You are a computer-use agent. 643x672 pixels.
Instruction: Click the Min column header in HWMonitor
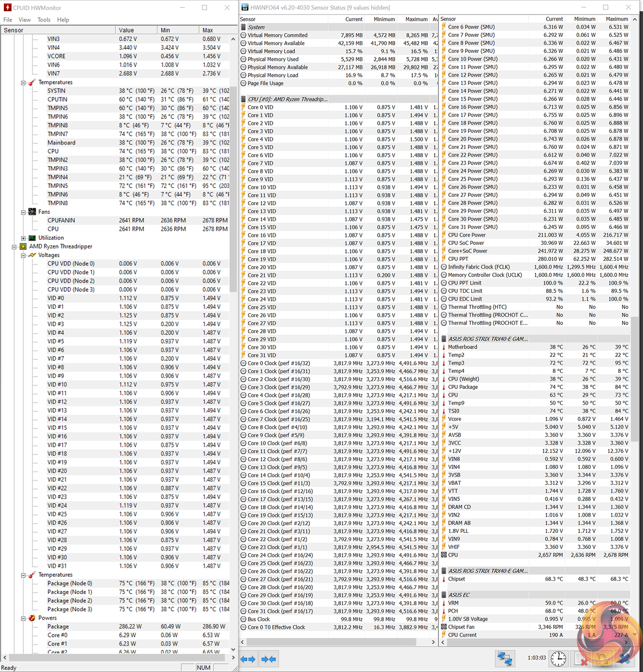click(x=178, y=30)
